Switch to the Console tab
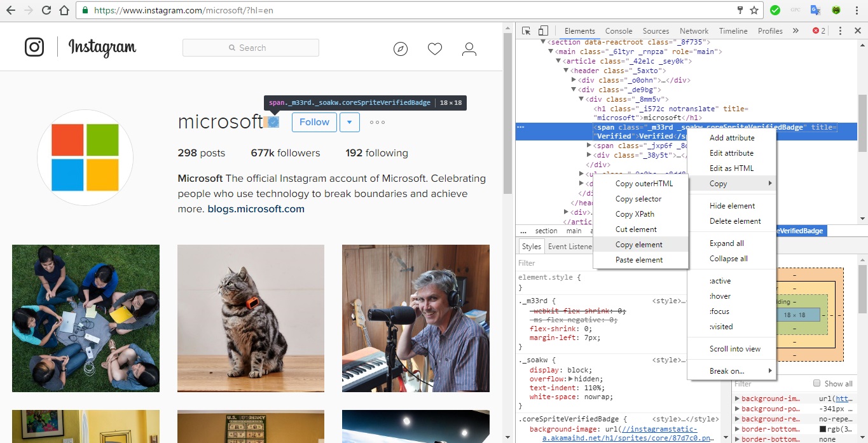 coord(619,31)
